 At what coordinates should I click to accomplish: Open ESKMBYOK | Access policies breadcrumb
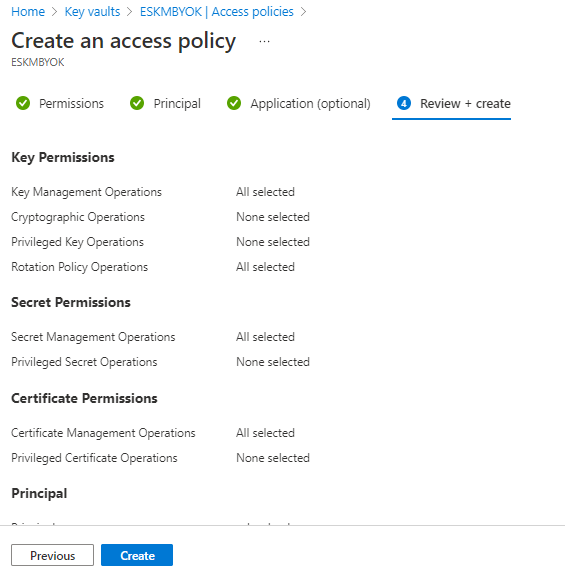tap(217, 12)
